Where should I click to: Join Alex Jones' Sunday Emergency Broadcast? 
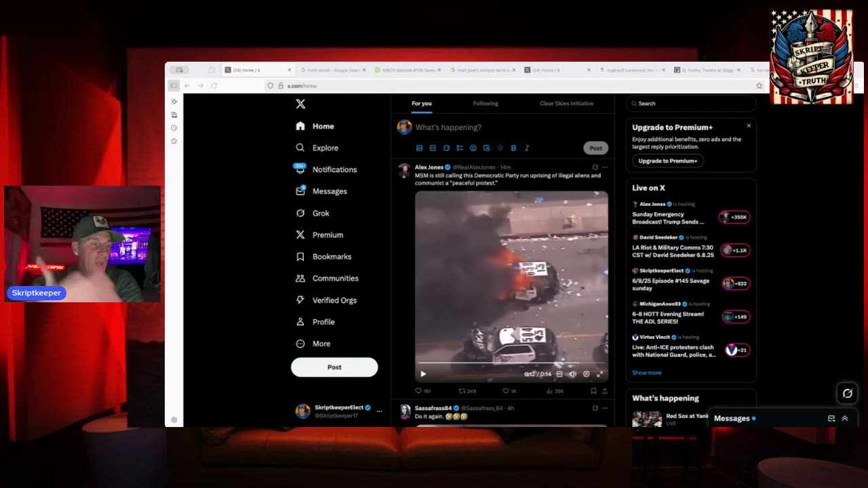click(735, 217)
